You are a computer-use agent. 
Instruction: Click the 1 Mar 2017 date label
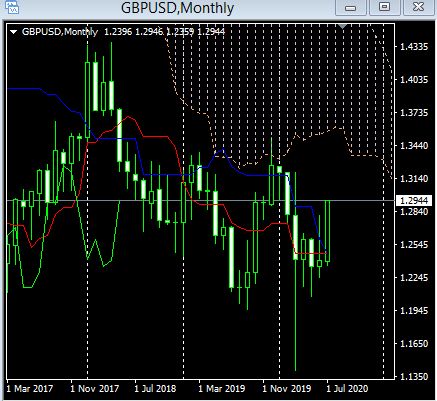coord(29,388)
